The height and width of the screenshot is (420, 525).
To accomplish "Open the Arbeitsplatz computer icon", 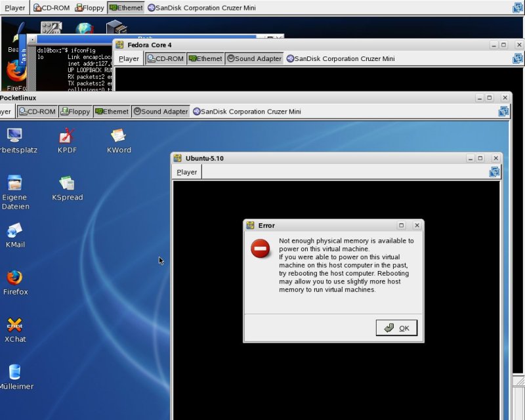I will [14, 136].
